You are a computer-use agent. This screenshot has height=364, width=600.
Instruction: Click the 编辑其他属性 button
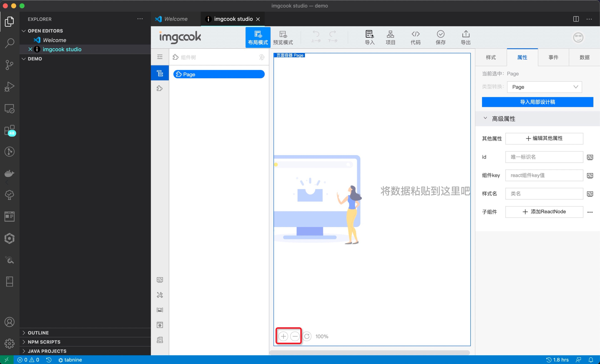coord(544,138)
